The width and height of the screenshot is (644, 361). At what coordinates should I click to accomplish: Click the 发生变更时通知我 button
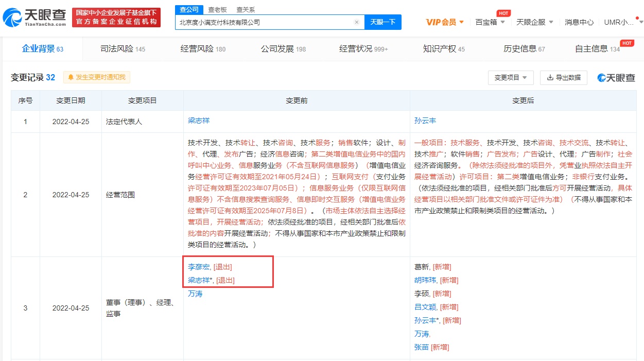point(97,77)
